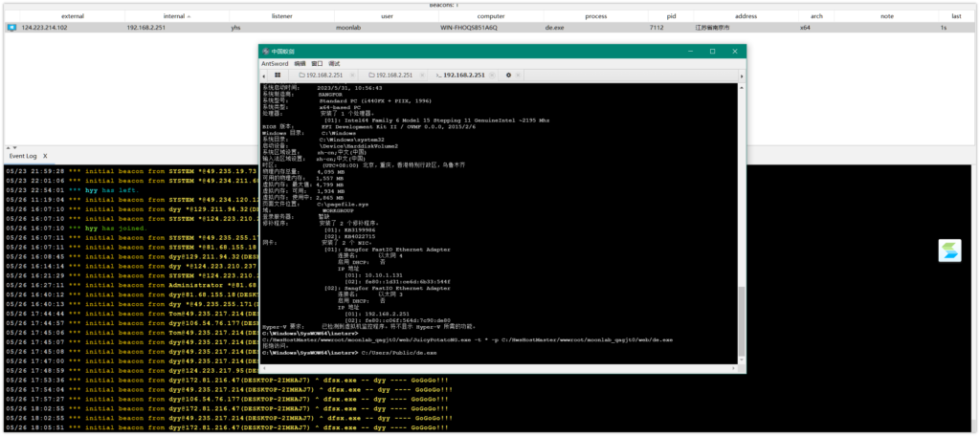Click the beacon computer icon in the session row
The image size is (980, 436).
11,28
